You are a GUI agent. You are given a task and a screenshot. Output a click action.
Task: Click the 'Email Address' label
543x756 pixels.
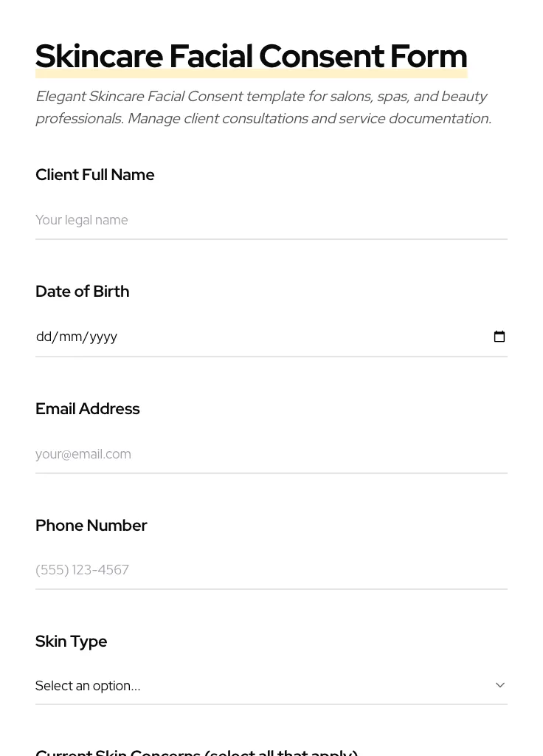(88, 409)
